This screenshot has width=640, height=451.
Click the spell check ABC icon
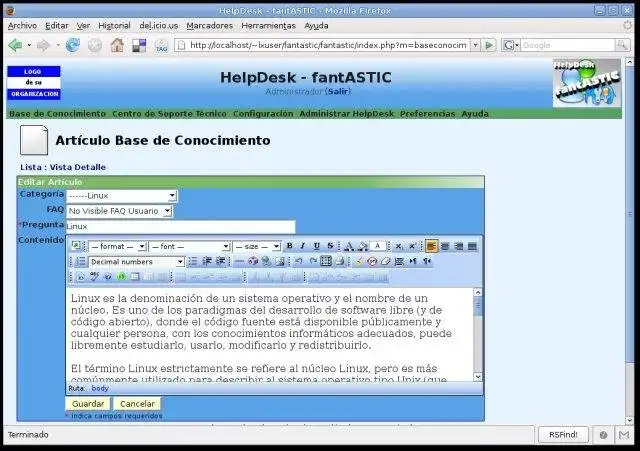(x=94, y=277)
